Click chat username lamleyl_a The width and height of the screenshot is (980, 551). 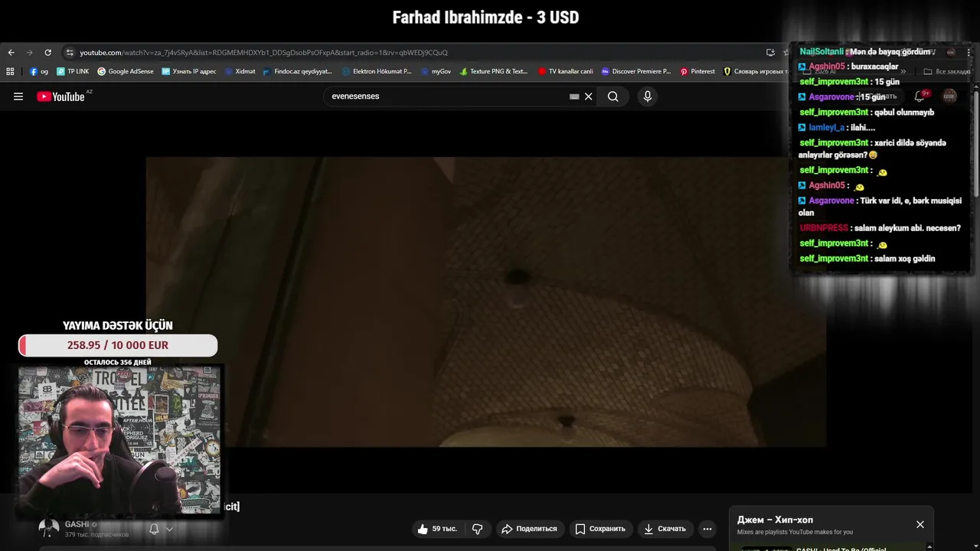pos(826,128)
